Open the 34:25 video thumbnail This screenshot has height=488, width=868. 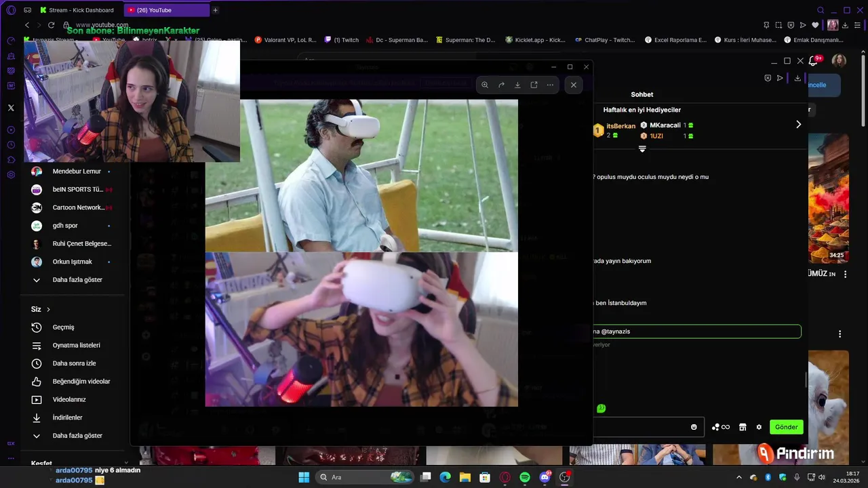(829, 198)
